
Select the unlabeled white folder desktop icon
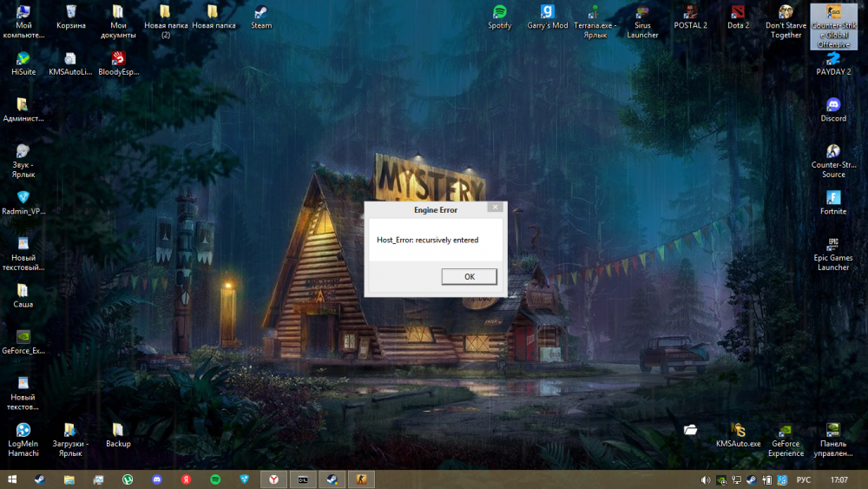click(690, 430)
